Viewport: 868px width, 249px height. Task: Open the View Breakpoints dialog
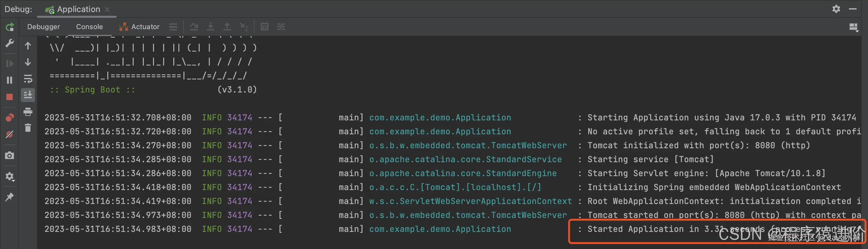coord(10,118)
